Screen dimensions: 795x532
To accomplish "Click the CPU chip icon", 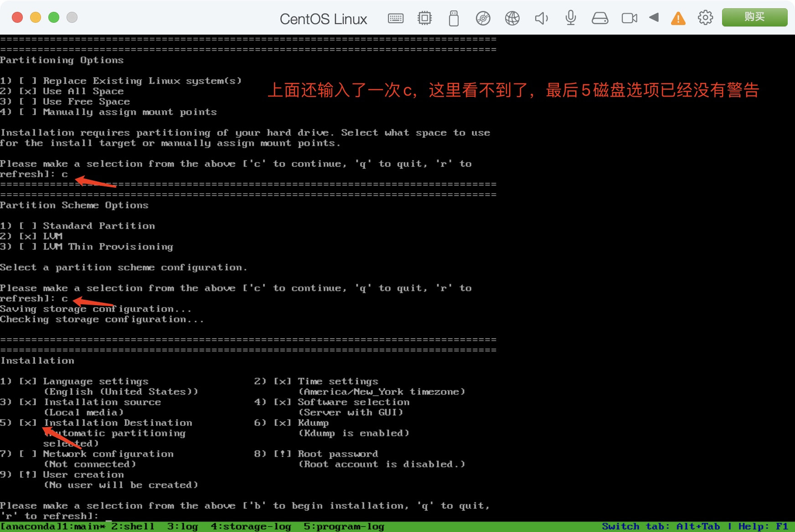I will click(424, 18).
